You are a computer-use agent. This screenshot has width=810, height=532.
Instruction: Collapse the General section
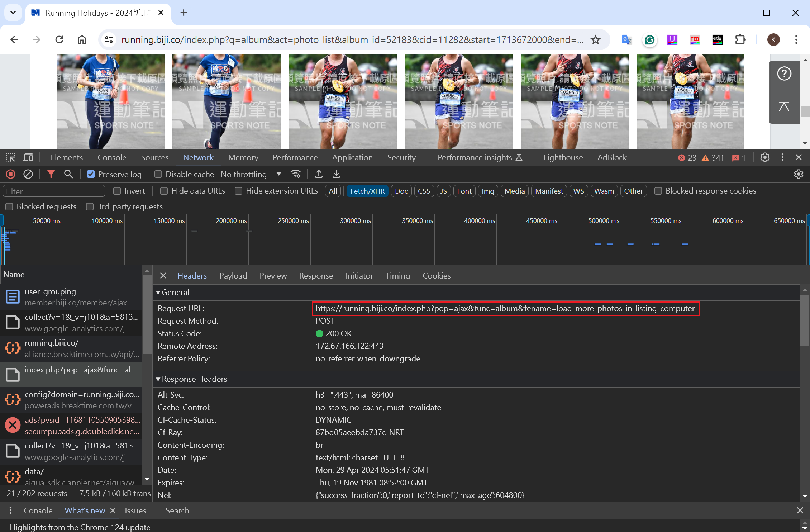(158, 292)
